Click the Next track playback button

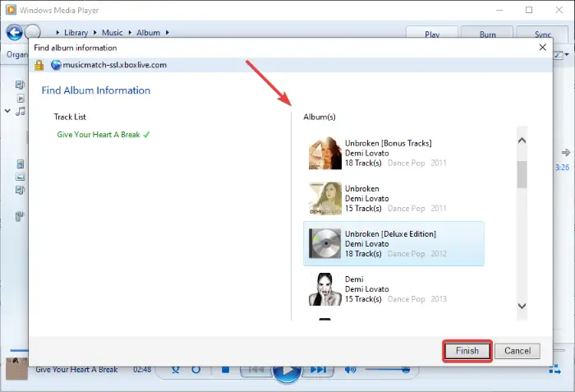pyautogui.click(x=318, y=369)
